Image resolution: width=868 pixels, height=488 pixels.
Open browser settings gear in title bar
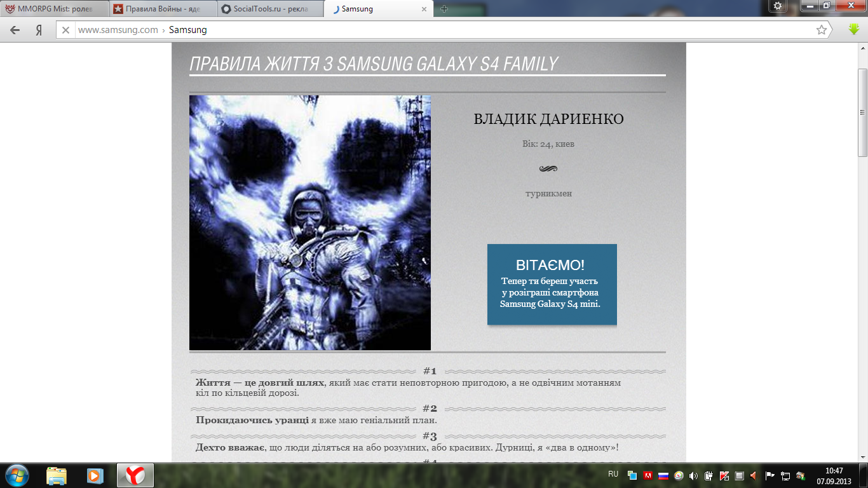[778, 6]
